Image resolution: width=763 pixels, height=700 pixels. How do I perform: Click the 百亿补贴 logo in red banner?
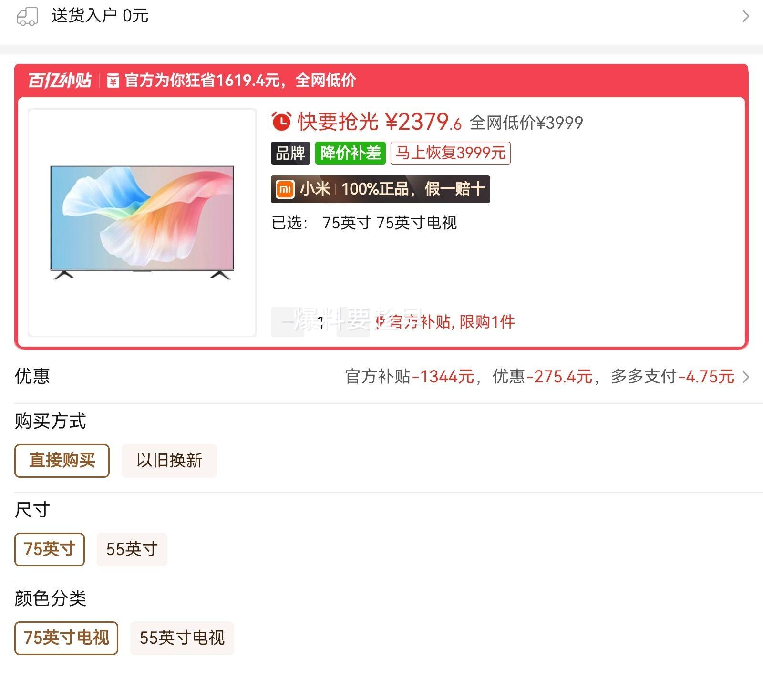(x=60, y=80)
